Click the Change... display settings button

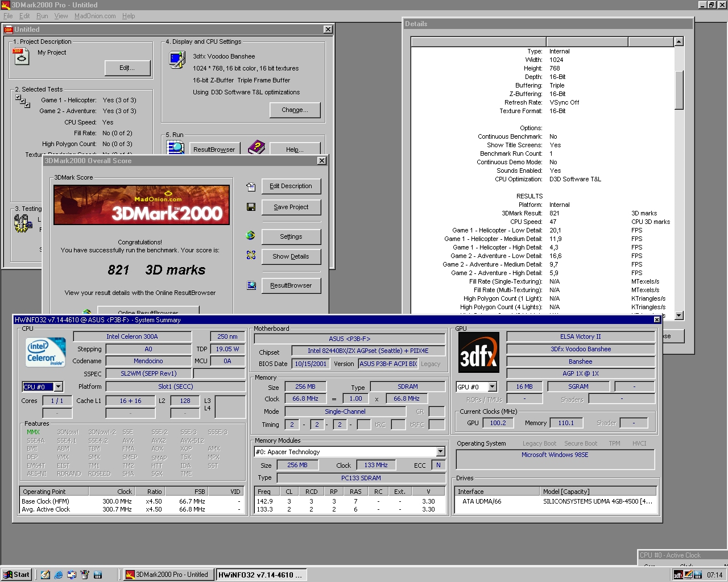(x=295, y=110)
